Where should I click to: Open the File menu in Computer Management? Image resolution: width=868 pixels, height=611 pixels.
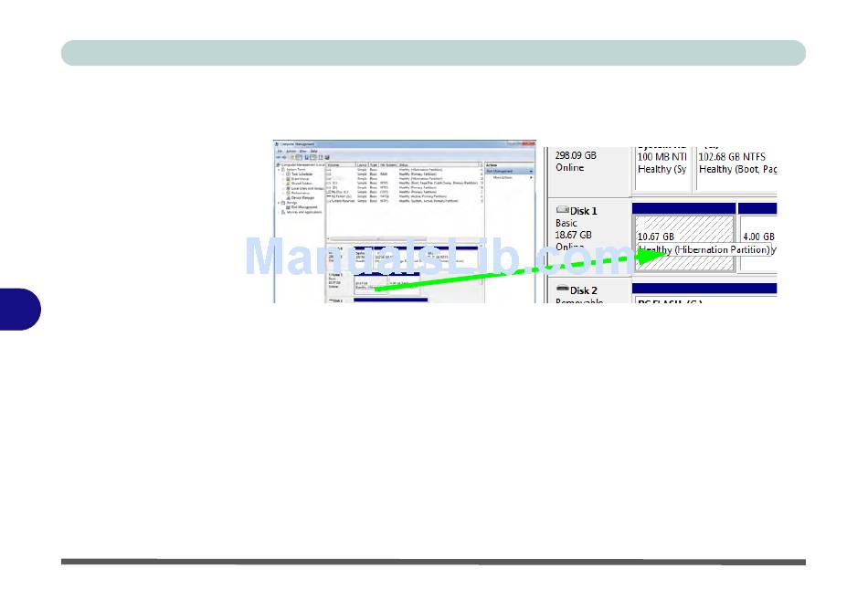(280, 151)
